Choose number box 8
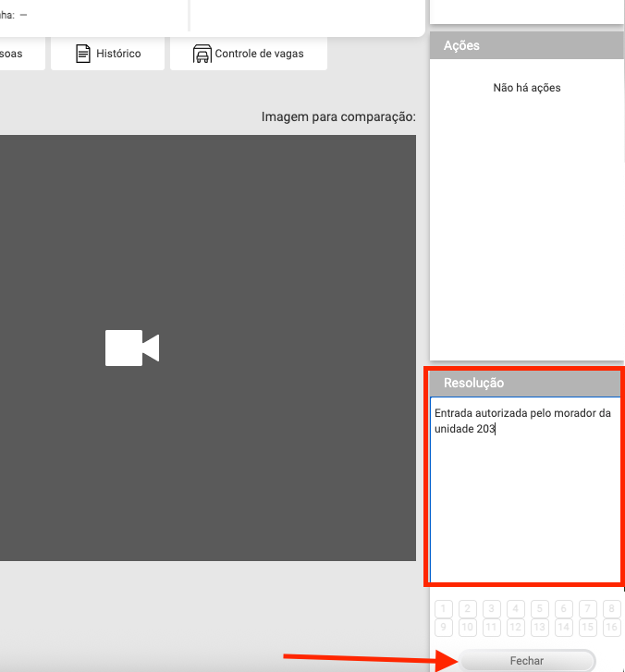Viewport: 625px width, 672px height. pyautogui.click(x=611, y=609)
